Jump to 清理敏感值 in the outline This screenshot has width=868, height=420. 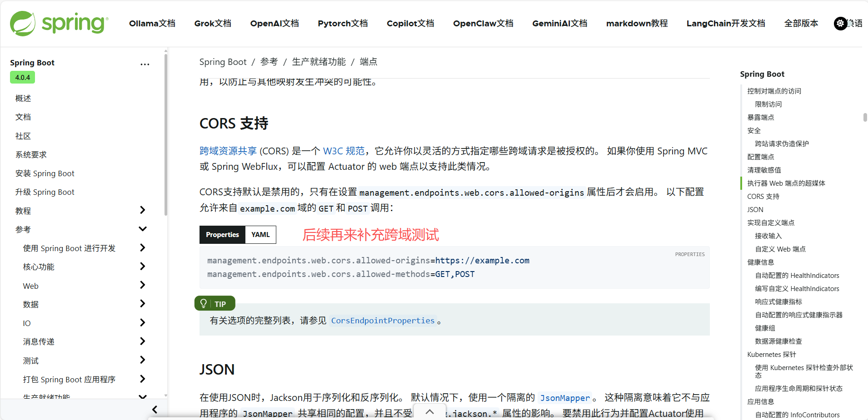click(x=764, y=170)
